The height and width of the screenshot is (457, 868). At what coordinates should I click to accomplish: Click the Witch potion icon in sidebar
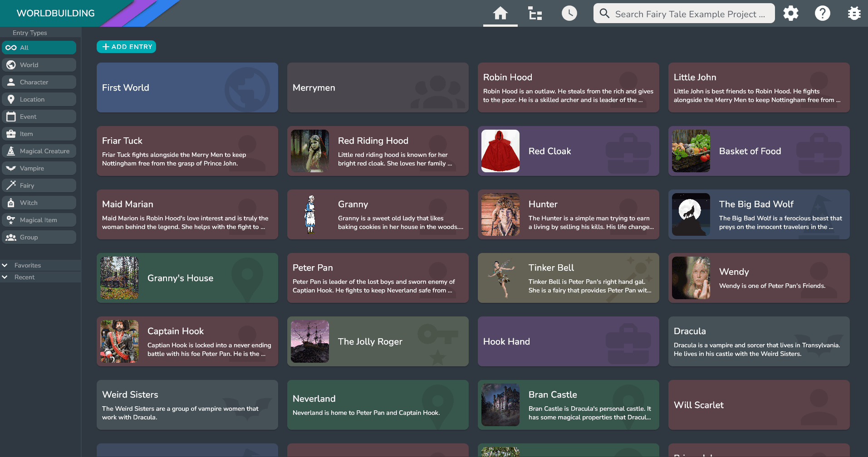(11, 203)
